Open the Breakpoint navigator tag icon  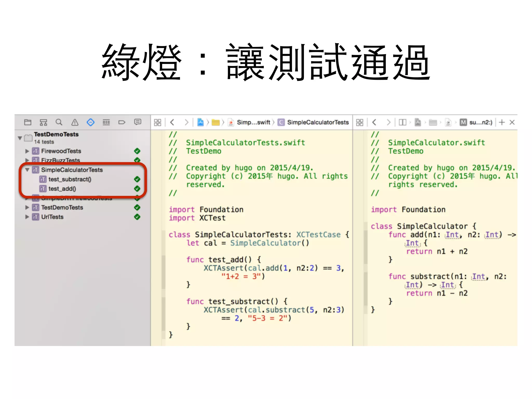[122, 122]
